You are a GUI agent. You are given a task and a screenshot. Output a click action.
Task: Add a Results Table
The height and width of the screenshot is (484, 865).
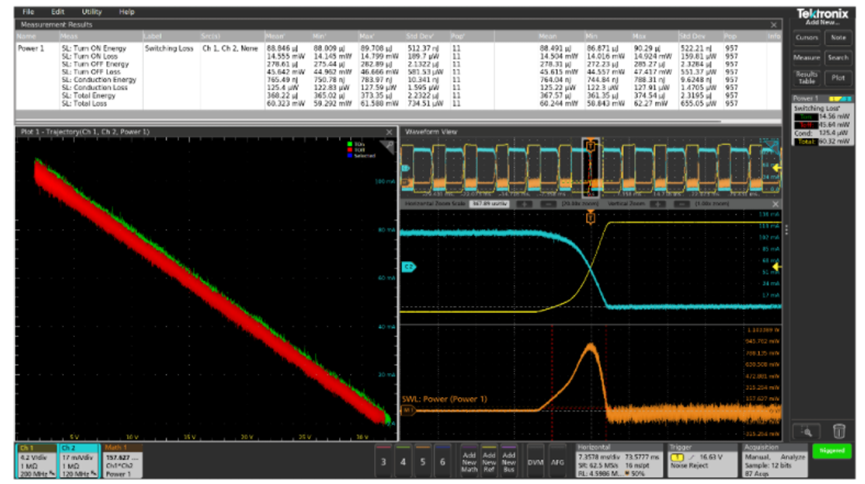pos(806,77)
